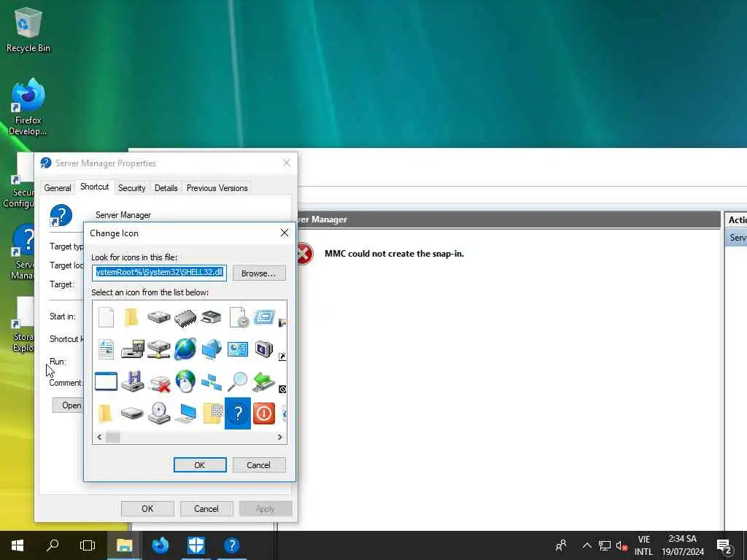Choose the network drive icon without red X
Viewport: 747px width, 560px height.
(158, 349)
